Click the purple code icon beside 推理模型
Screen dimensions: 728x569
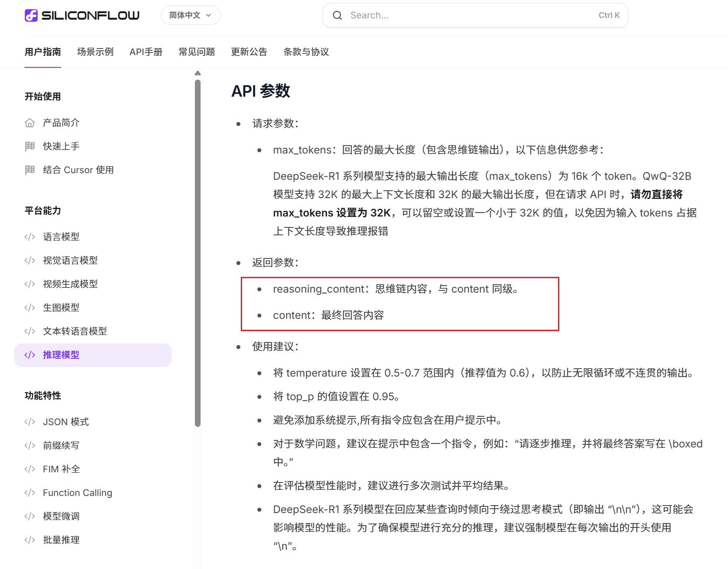point(30,355)
